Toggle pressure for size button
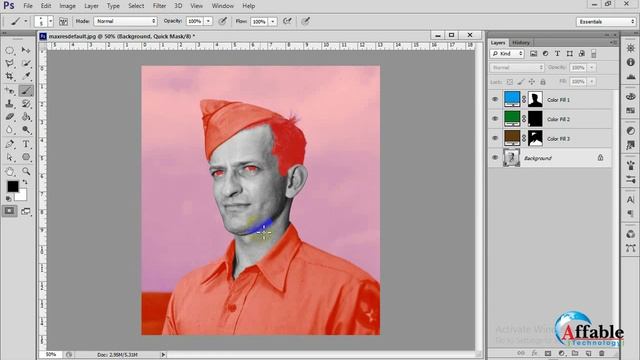 (305, 21)
